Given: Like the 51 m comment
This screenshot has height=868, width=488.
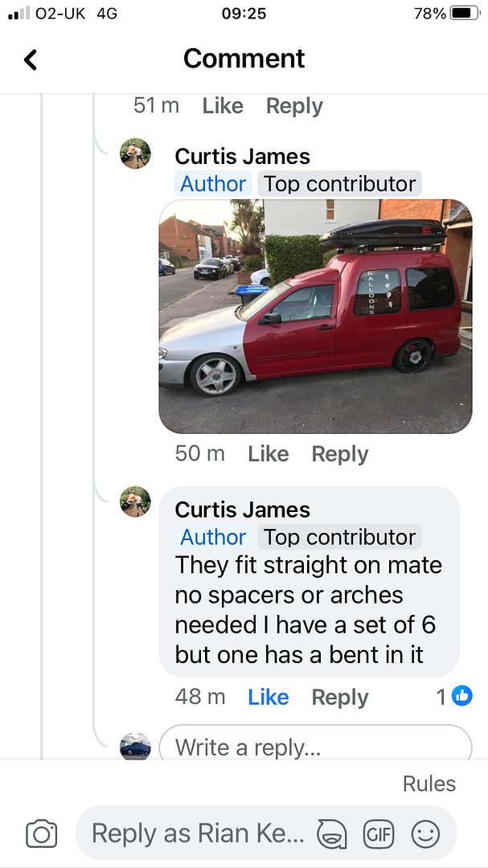Looking at the screenshot, I should pyautogui.click(x=223, y=106).
